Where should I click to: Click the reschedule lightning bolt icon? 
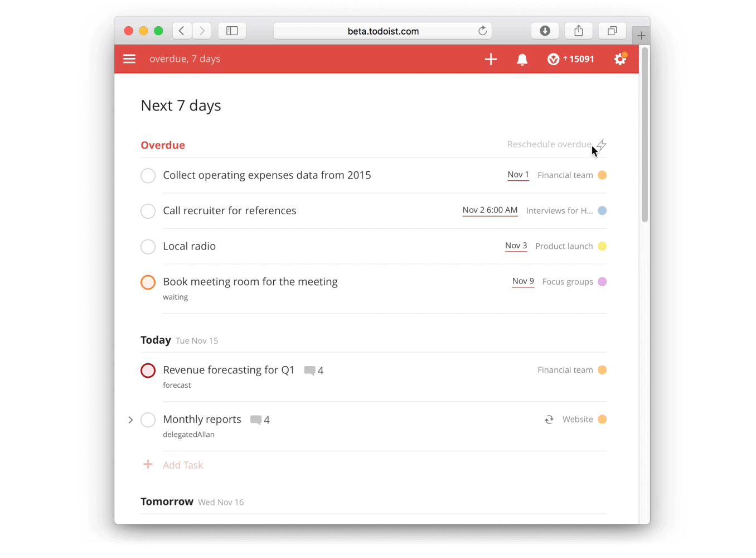tap(602, 145)
